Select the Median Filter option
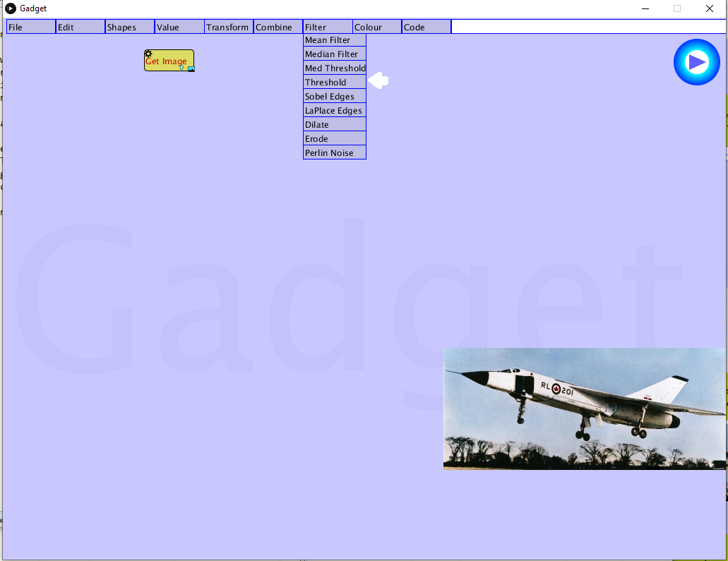This screenshot has height=561, width=728. [x=335, y=54]
